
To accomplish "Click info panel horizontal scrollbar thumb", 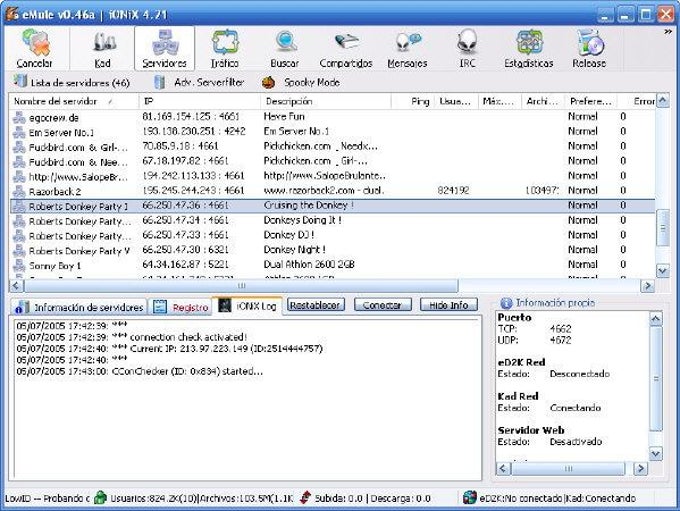I will pyautogui.click(x=568, y=468).
